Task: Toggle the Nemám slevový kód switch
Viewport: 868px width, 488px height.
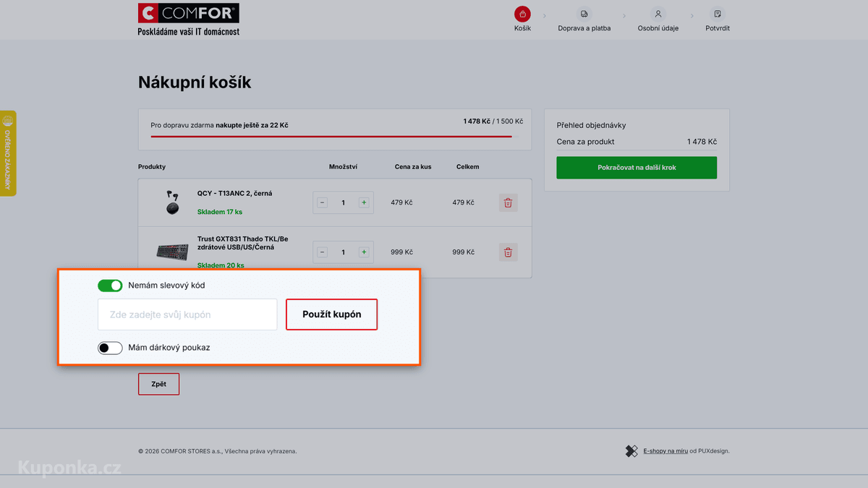Action: (110, 286)
